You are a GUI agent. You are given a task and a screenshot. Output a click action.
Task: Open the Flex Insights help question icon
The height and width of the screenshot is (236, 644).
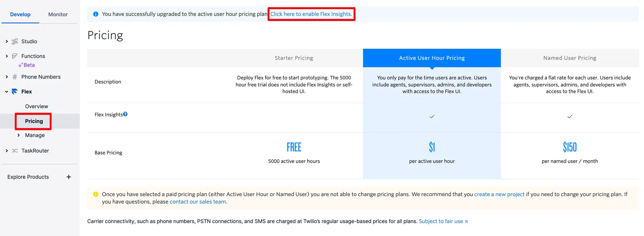coord(125,114)
